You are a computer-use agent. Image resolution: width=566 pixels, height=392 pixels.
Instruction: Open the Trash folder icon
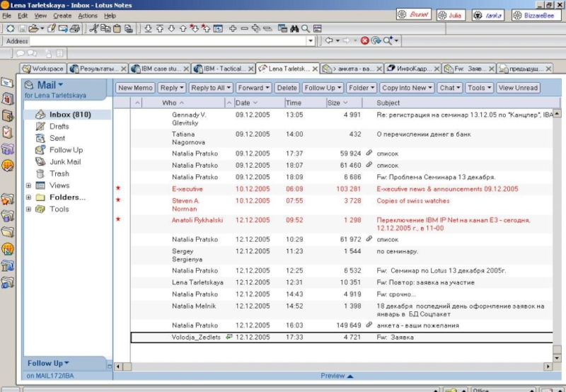click(40, 173)
